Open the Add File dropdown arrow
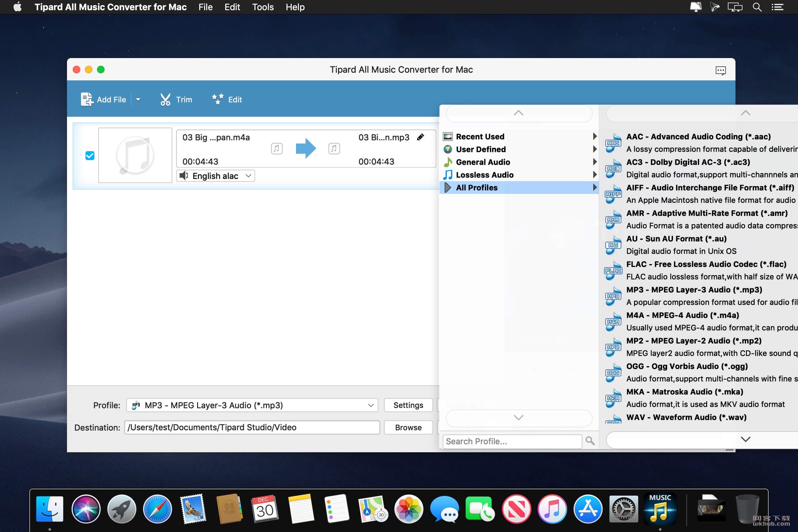The image size is (798, 532). pos(138,100)
